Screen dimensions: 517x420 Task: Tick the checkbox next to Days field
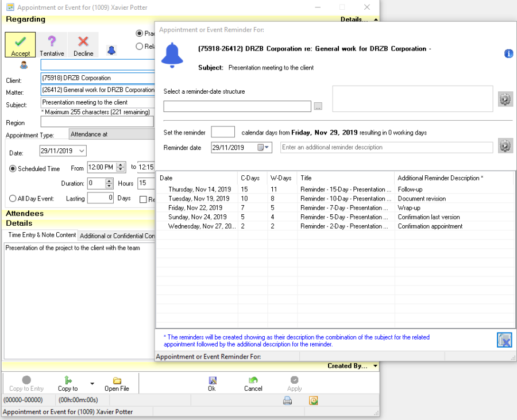(143, 199)
